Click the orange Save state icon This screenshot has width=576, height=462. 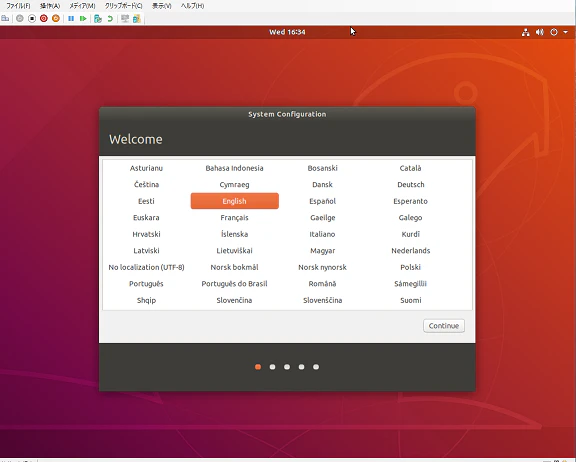56,18
